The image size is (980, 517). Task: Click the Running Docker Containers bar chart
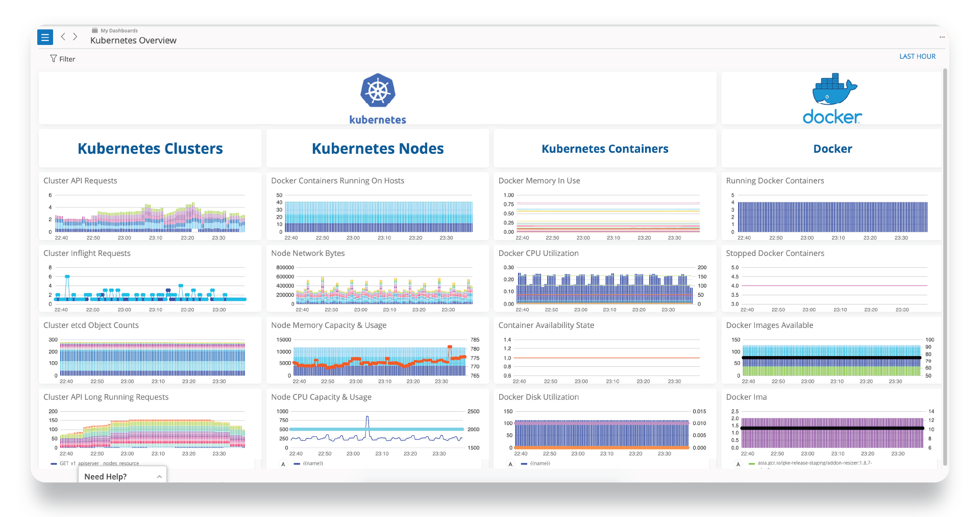[832, 217]
